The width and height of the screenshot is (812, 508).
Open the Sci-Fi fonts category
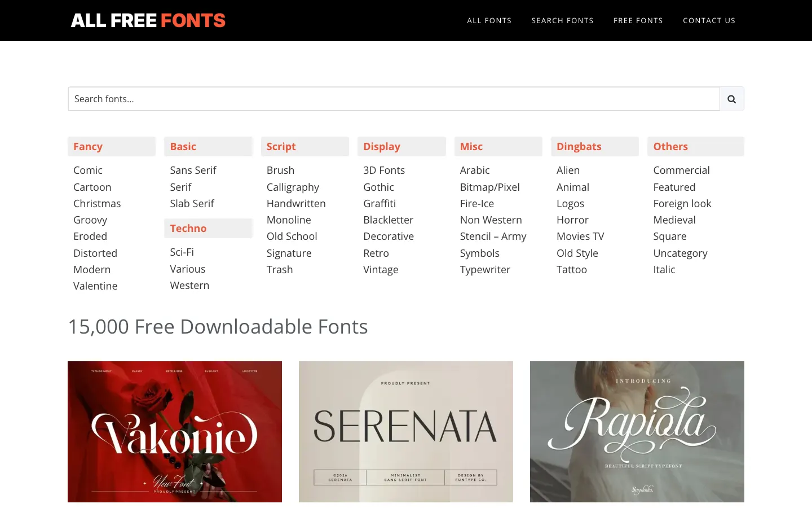[182, 252]
